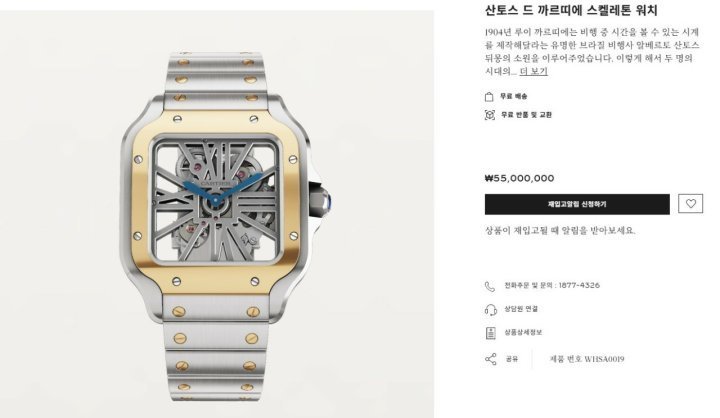The image size is (720, 418).
Task: Click the restock notification message text
Action: [x=560, y=231]
